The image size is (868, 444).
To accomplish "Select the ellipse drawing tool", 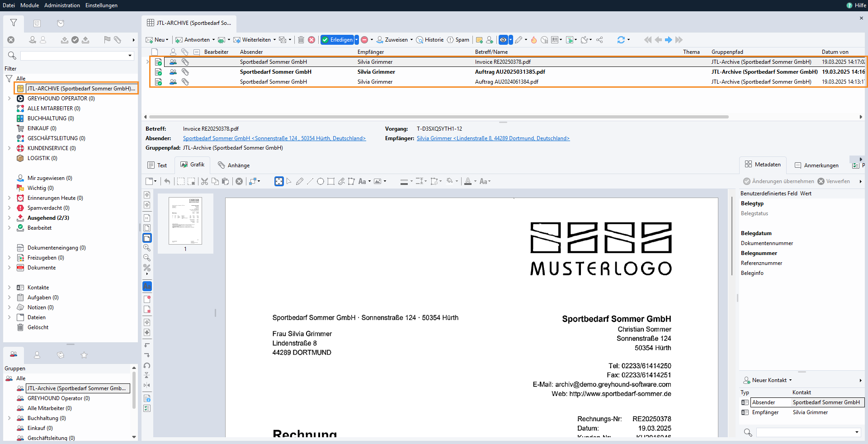I will (x=321, y=181).
